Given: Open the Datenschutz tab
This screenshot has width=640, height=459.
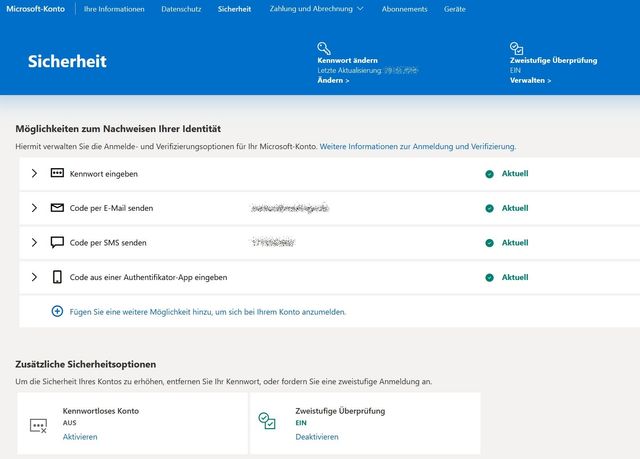Looking at the screenshot, I should point(181,9).
